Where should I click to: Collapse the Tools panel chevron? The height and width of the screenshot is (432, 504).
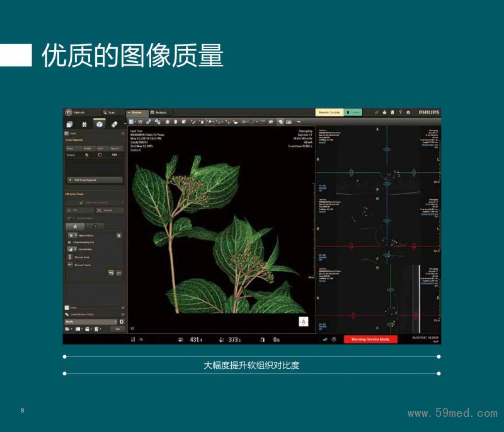122,134
